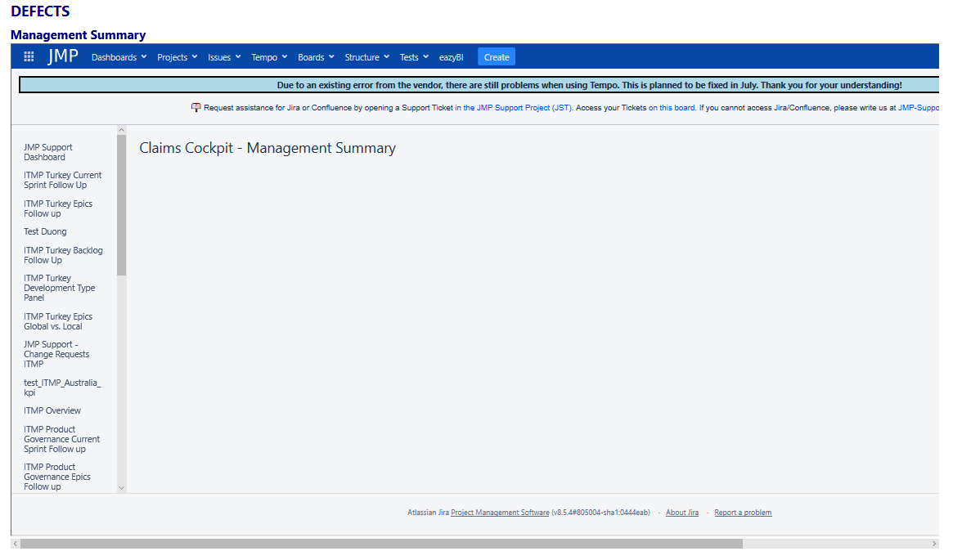Click the support ticket announcement icon
The image size is (953, 560).
tap(196, 108)
